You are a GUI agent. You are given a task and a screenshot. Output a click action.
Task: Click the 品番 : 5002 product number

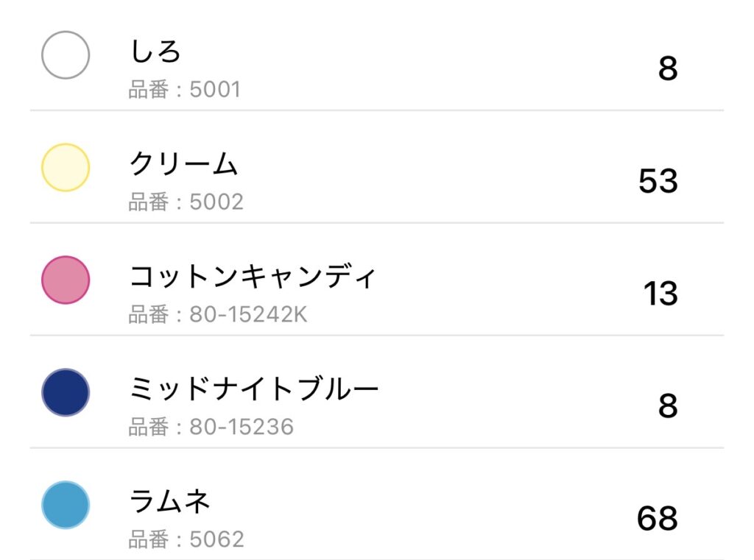click(x=186, y=202)
